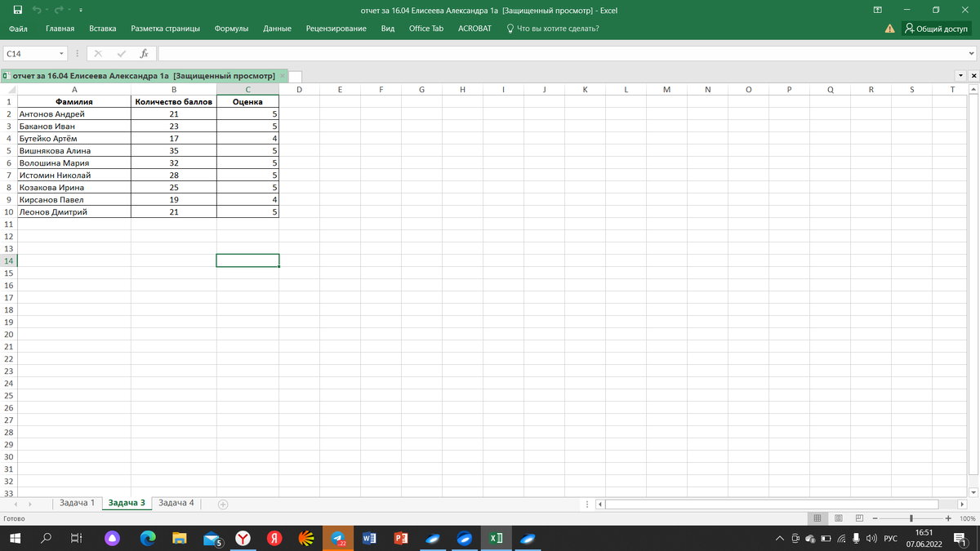Zoom out with the minus button

click(x=874, y=518)
